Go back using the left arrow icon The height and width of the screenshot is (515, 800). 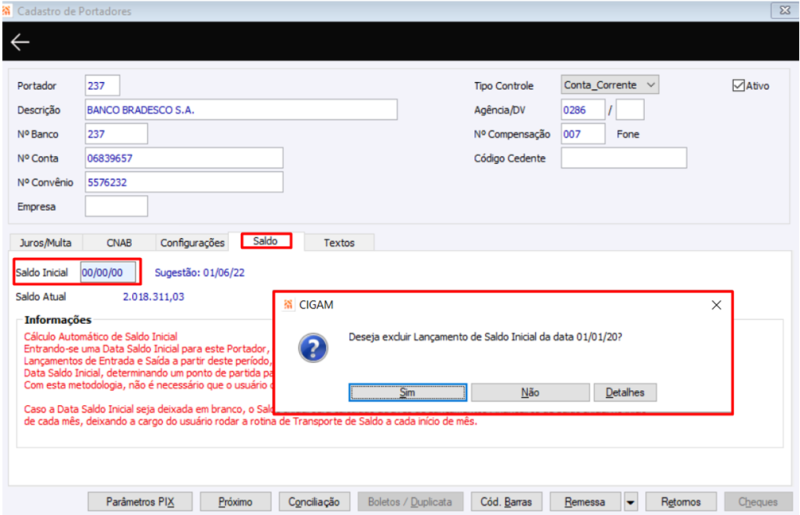20,42
